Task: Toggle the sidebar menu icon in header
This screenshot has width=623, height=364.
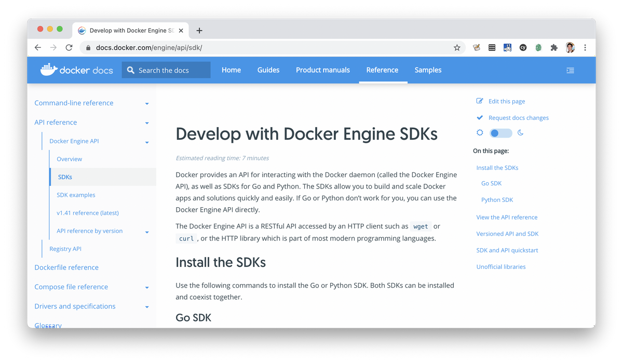Action: point(571,70)
